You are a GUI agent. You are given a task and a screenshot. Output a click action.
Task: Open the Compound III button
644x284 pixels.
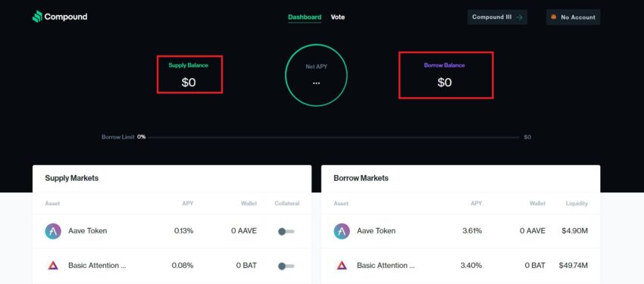497,17
